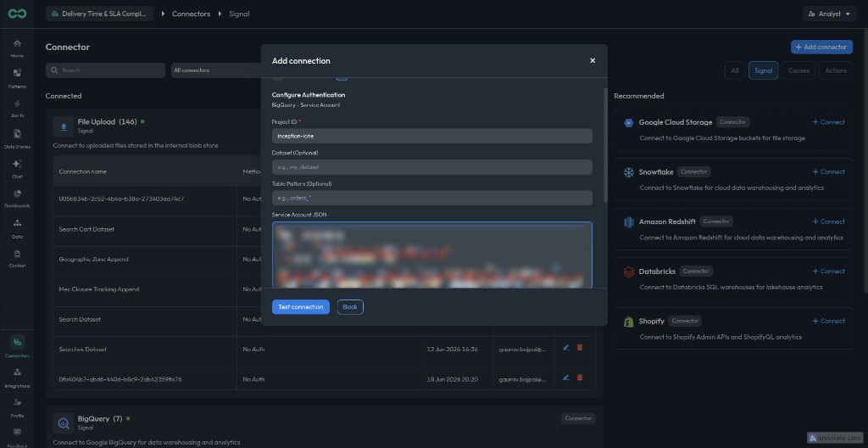Click the Search Dataset row name
This screenshot has width=868, height=448.
point(80,319)
